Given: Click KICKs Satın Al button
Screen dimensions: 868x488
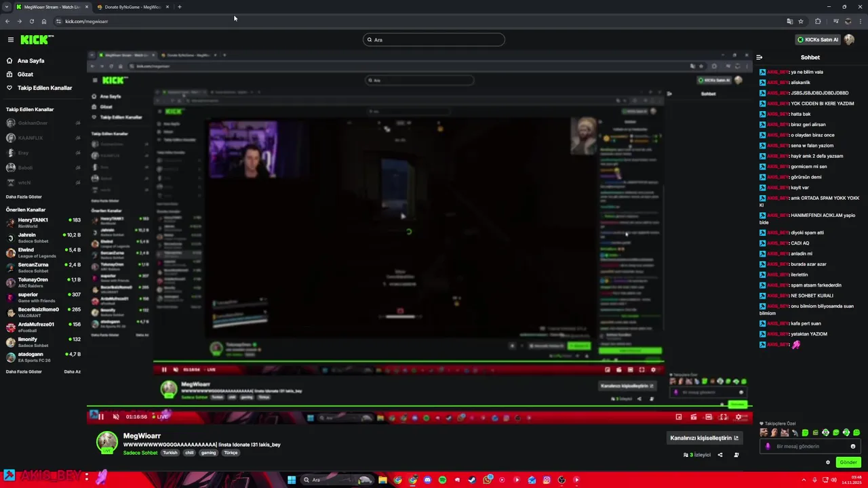Looking at the screenshot, I should click(x=818, y=40).
